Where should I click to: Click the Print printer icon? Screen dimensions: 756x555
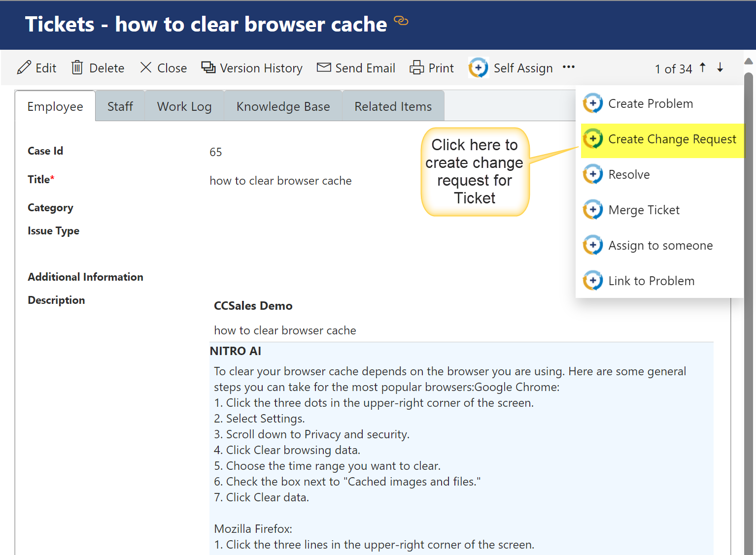click(416, 67)
